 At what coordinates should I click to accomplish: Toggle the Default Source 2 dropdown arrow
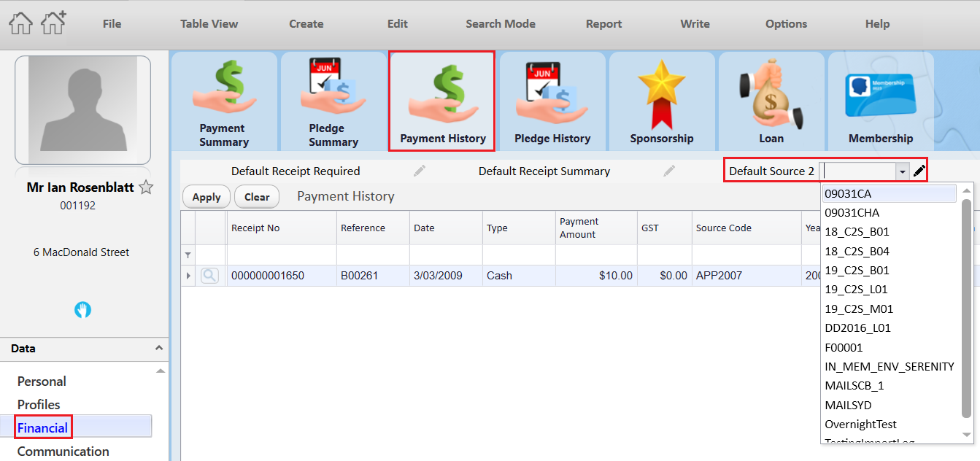click(x=903, y=171)
